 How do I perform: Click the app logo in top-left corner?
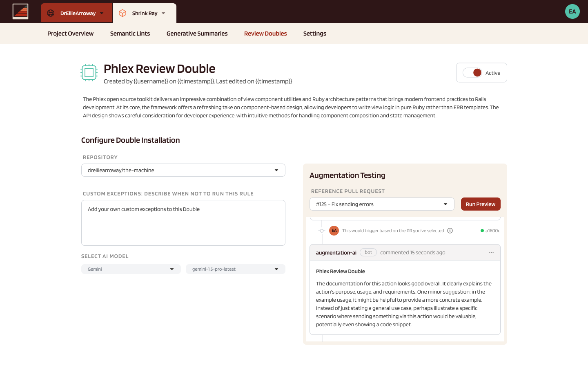pos(20,11)
